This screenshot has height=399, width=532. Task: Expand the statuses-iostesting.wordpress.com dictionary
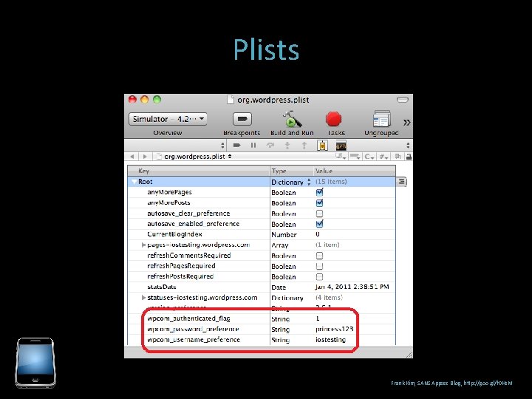(143, 298)
